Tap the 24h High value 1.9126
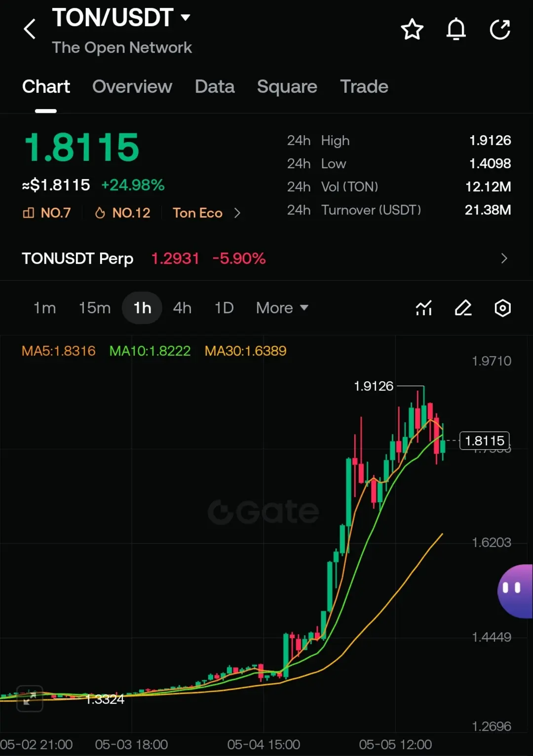 pos(490,141)
